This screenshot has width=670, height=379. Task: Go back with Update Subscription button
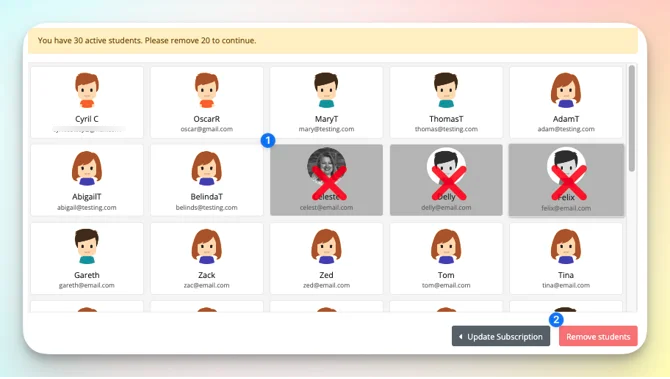point(501,336)
